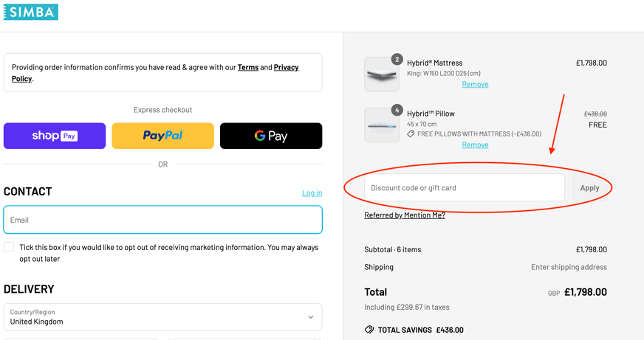This screenshot has height=340, width=644.
Task: Click the Simba logo
Action: click(30, 12)
